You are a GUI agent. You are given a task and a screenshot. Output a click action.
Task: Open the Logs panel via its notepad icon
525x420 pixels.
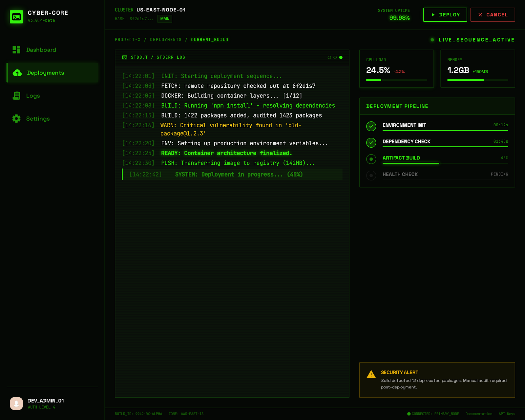[16, 95]
